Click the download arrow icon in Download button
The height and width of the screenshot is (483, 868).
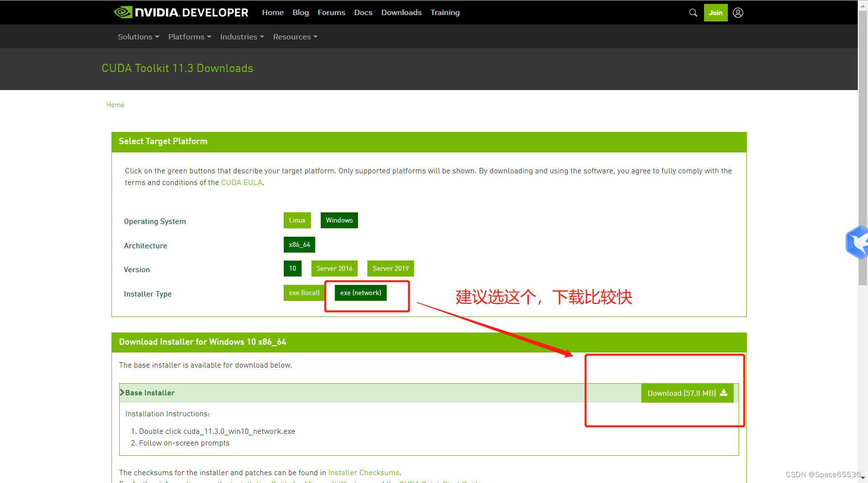pyautogui.click(x=723, y=393)
